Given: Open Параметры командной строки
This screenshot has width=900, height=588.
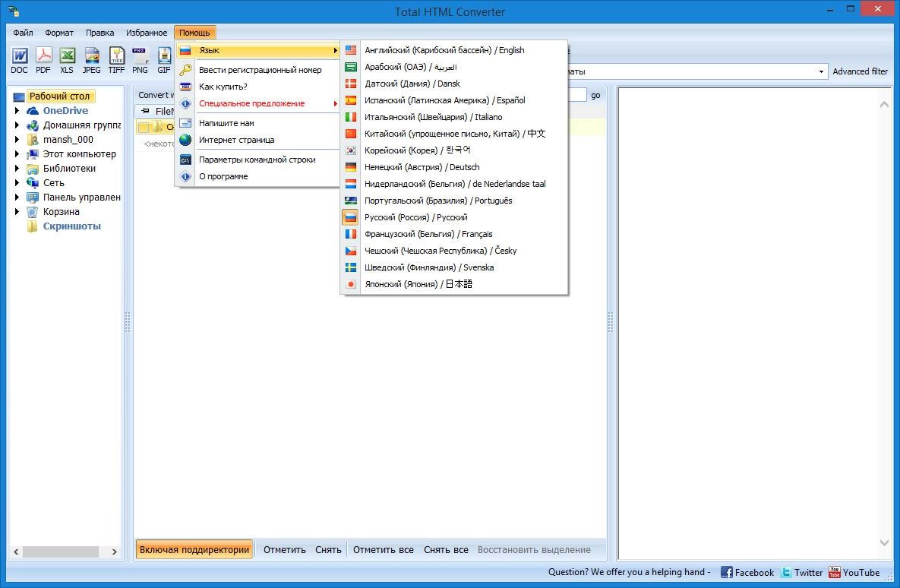Looking at the screenshot, I should [x=257, y=159].
